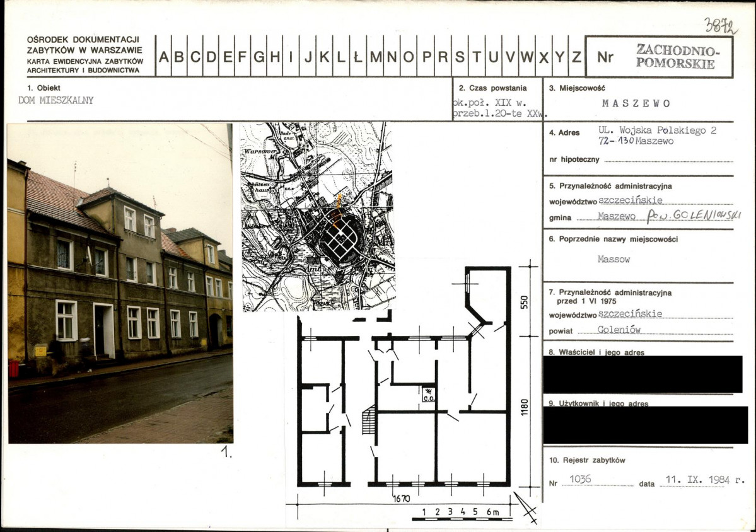Click województwo szczecińskie in section 5
Image resolution: width=756 pixels, height=532 pixels.
(x=606, y=200)
